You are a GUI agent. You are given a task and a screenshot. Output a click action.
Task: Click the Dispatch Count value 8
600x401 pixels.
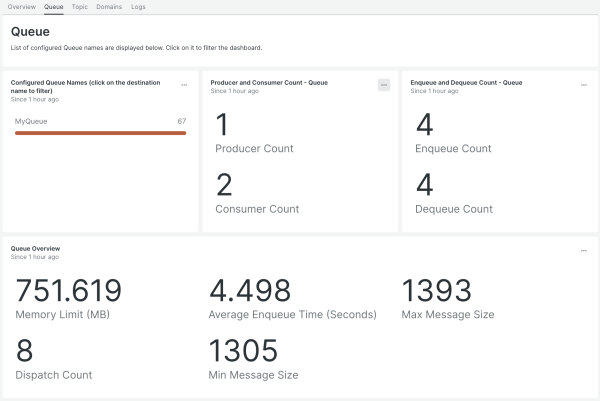click(25, 351)
